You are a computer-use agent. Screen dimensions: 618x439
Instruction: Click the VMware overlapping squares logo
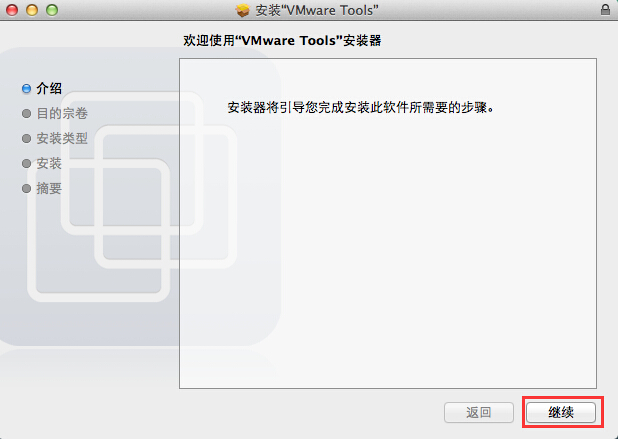pos(132,197)
